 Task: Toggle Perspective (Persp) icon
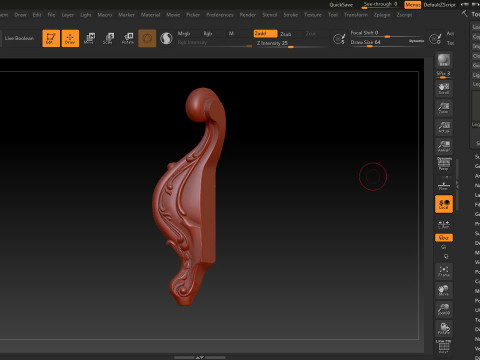pyautogui.click(x=444, y=164)
